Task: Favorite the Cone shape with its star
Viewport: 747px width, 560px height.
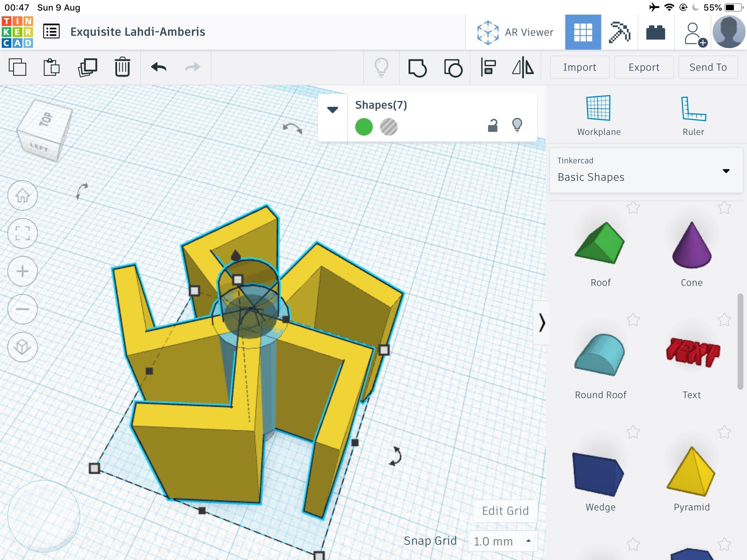Action: 724,208
